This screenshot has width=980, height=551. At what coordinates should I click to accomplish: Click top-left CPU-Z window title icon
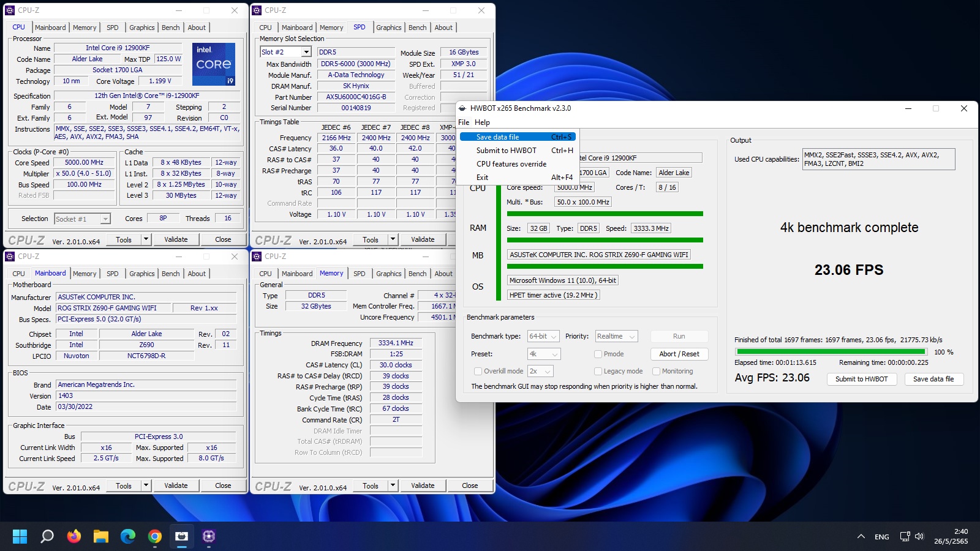click(10, 10)
